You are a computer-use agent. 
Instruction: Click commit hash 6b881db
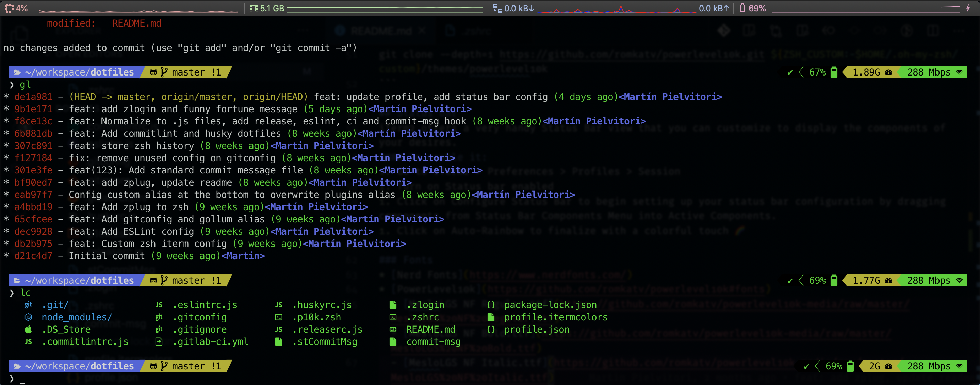[33, 133]
